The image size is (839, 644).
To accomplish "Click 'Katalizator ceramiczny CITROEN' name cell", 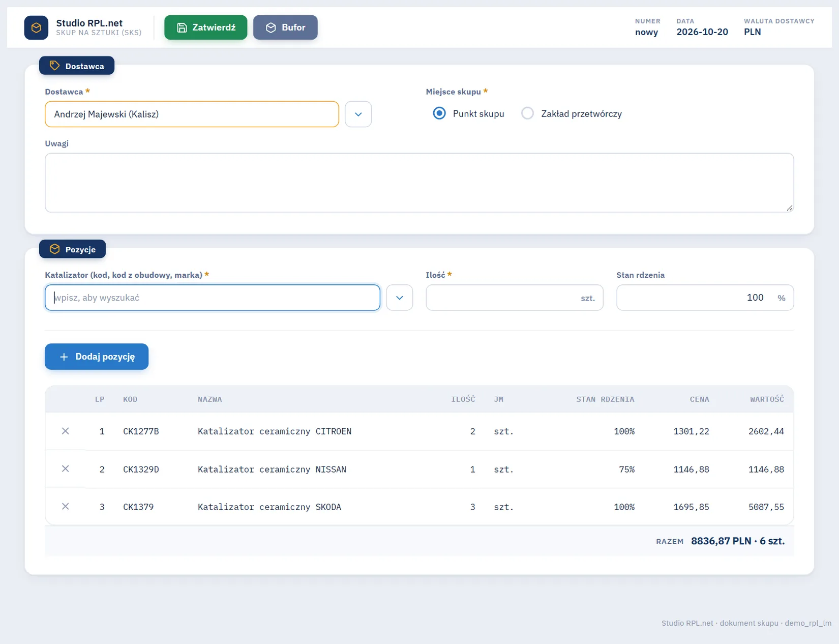I will (275, 431).
